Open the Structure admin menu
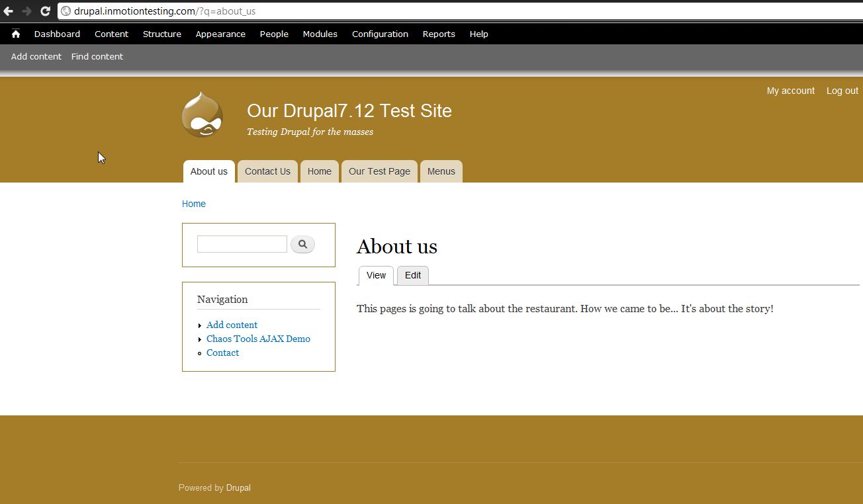863x504 pixels. [161, 34]
